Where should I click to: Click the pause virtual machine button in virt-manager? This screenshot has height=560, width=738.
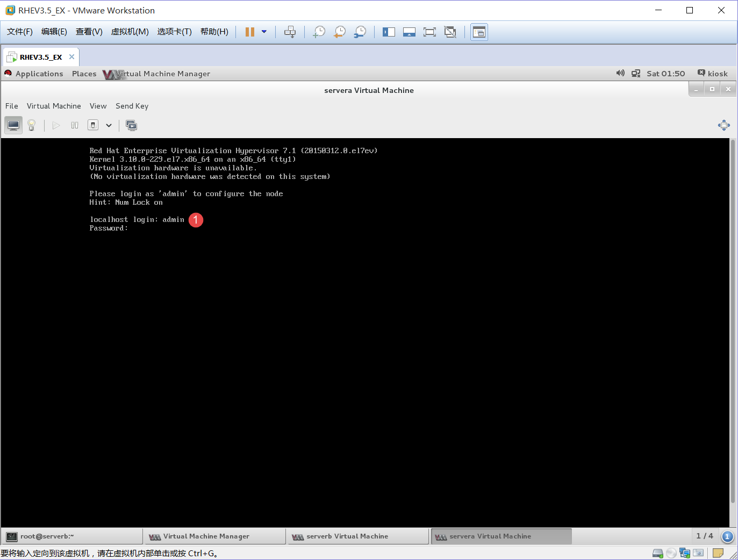coord(75,125)
